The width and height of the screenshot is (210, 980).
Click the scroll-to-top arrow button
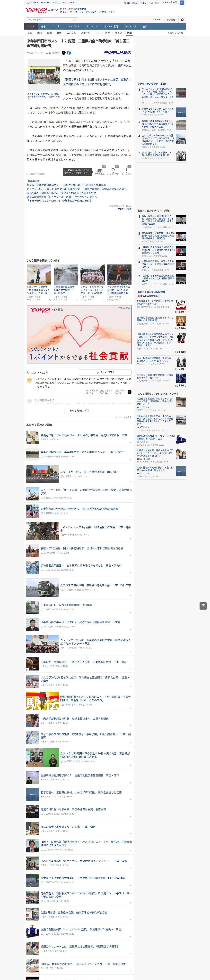pos(203,606)
